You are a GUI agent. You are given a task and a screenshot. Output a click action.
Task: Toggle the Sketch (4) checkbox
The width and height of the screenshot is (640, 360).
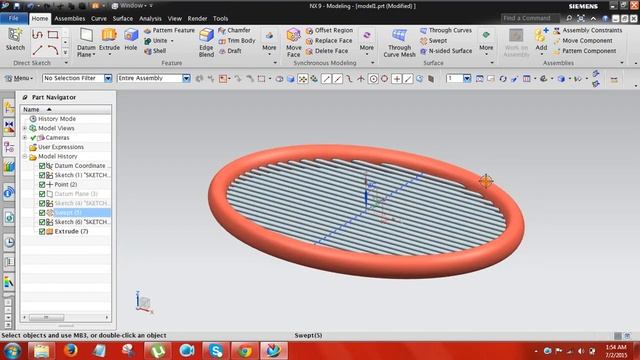(42, 203)
